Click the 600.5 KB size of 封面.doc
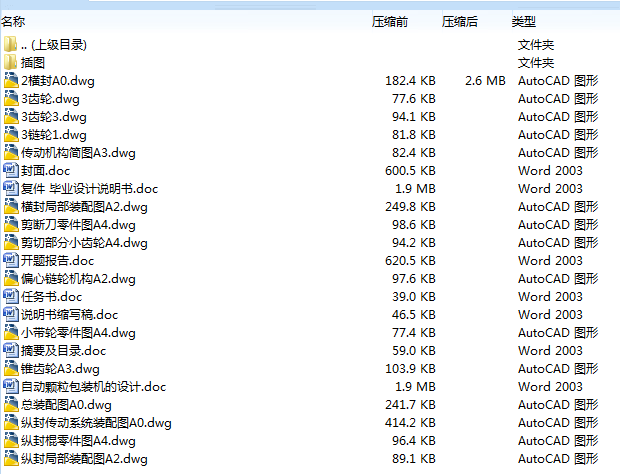The width and height of the screenshot is (620, 474). click(x=410, y=171)
